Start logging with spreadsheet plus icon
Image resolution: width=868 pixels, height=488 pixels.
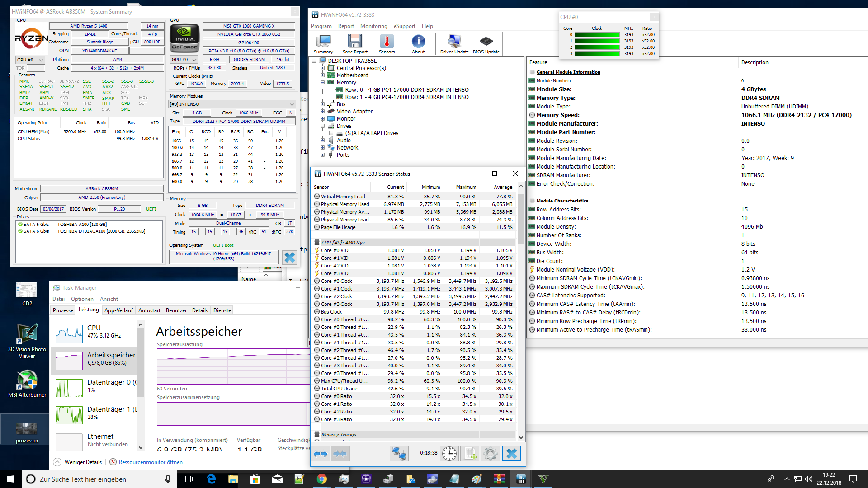click(470, 454)
